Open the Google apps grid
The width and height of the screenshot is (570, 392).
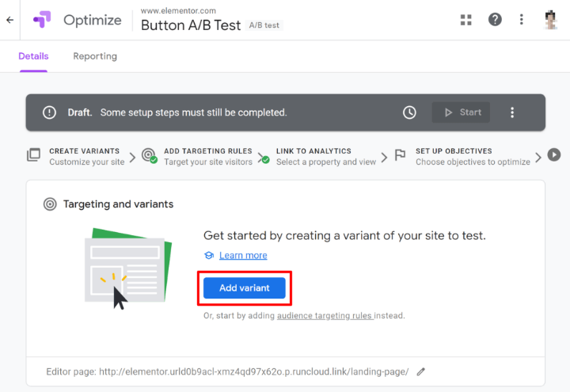466,19
